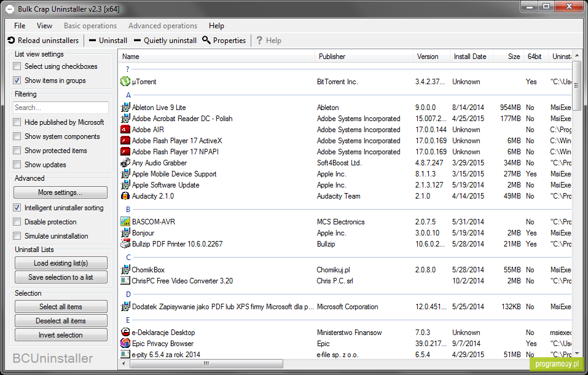Click the More settings... button
This screenshot has width=588, height=375.
[x=60, y=192]
